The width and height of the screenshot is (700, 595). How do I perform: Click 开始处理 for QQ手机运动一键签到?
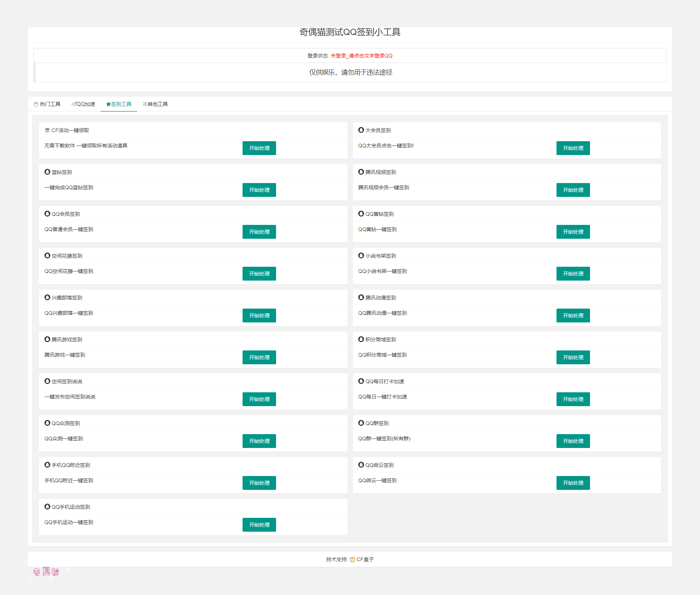pyautogui.click(x=259, y=525)
